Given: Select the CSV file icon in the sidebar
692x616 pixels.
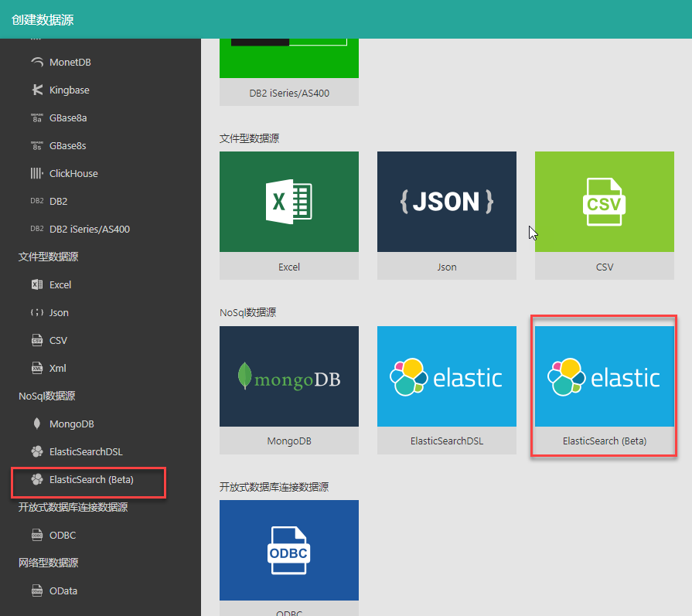Looking at the screenshot, I should [x=37, y=340].
